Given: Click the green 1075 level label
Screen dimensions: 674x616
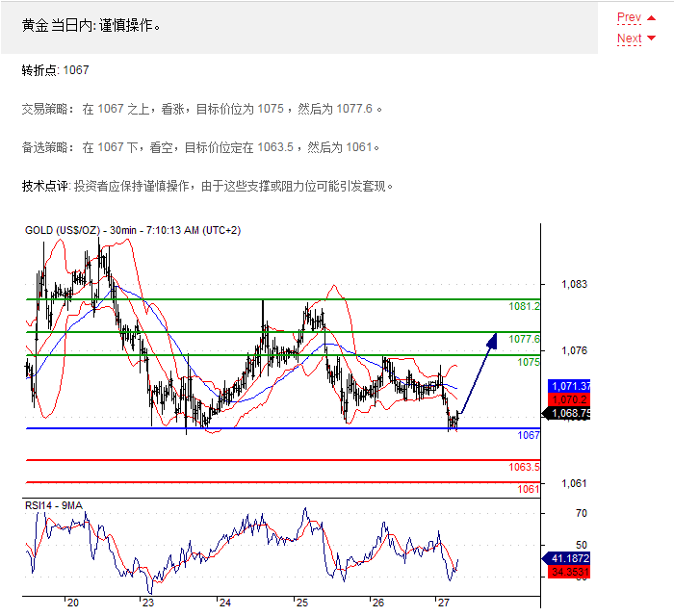Looking at the screenshot, I should pos(529,362).
